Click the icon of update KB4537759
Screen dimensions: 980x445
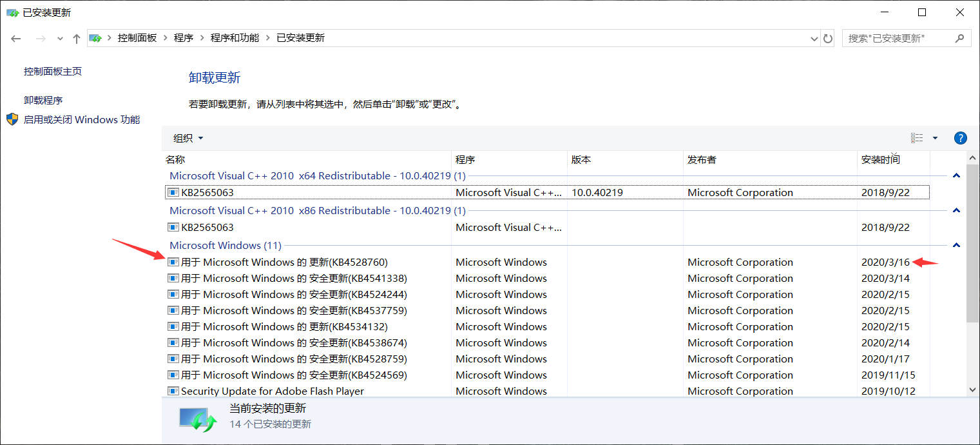point(173,310)
